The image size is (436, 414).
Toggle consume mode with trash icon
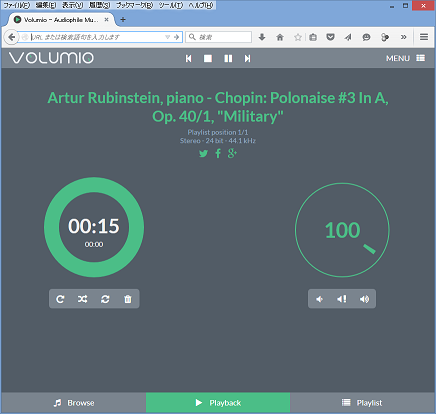(x=128, y=299)
